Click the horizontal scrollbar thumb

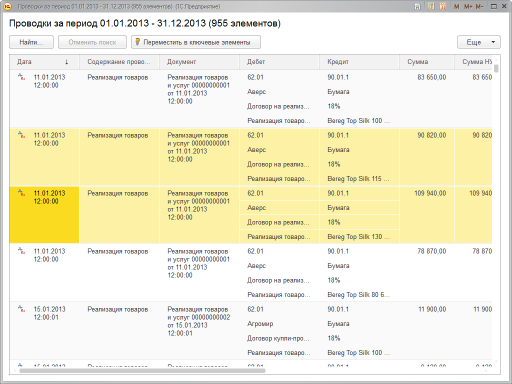pos(142,370)
